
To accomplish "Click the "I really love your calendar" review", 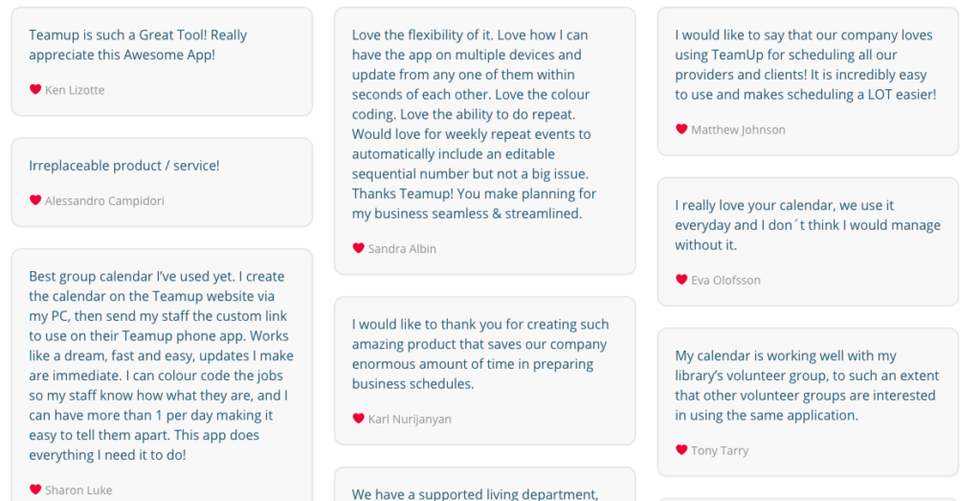I will click(x=808, y=242).
